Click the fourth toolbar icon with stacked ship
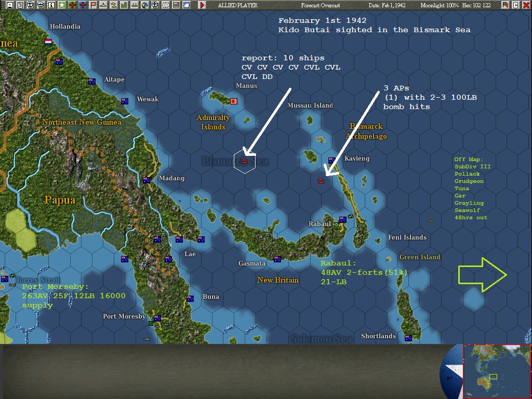This screenshot has height=399, width=532. [x=41, y=5]
